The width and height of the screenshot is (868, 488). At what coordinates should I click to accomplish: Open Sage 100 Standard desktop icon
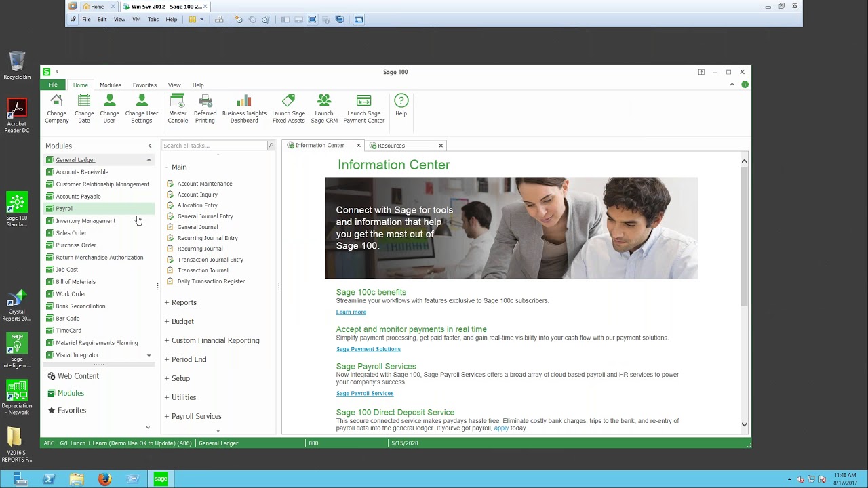click(17, 210)
